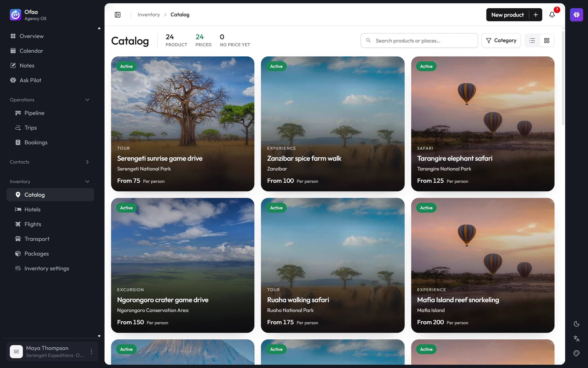
Task: Click the sidebar scroll-down arrow
Action: coord(99,336)
